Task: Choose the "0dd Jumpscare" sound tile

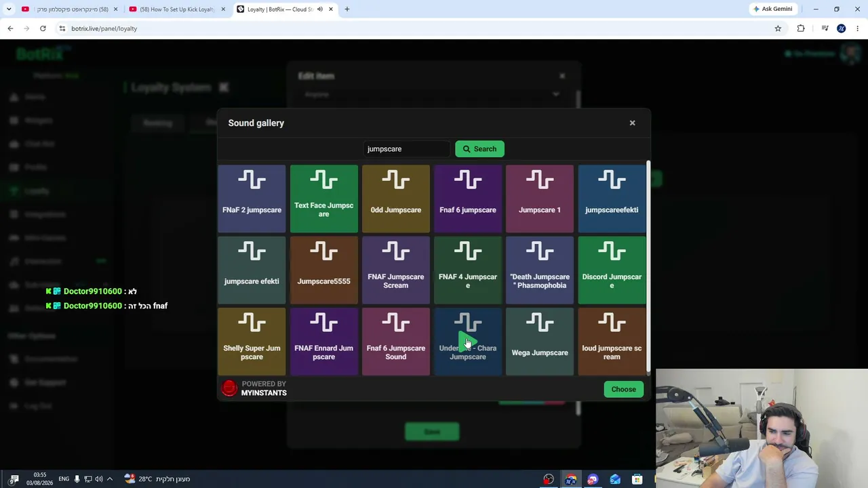Action: 396,199
